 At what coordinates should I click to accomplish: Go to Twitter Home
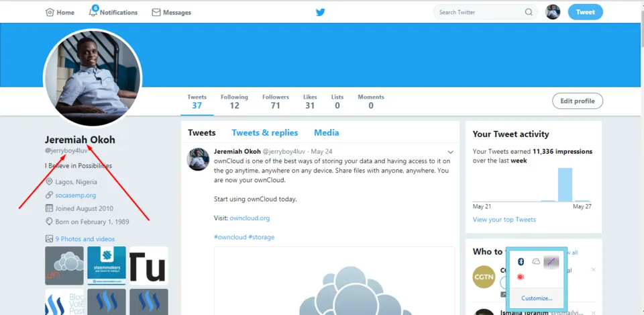[x=60, y=12]
